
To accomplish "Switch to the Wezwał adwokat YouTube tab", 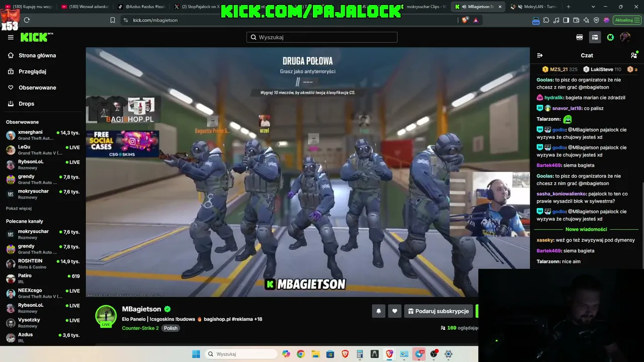I will pos(85,7).
